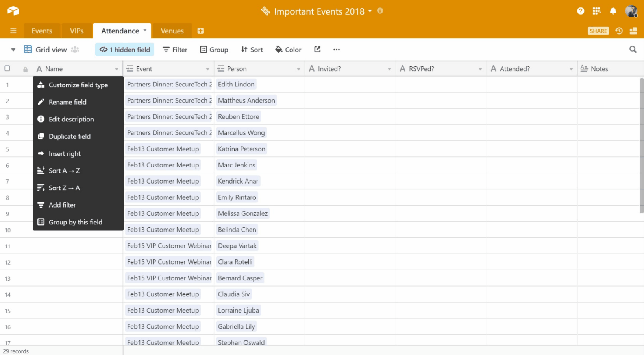Open the base title dropdown arrow

[x=370, y=11]
